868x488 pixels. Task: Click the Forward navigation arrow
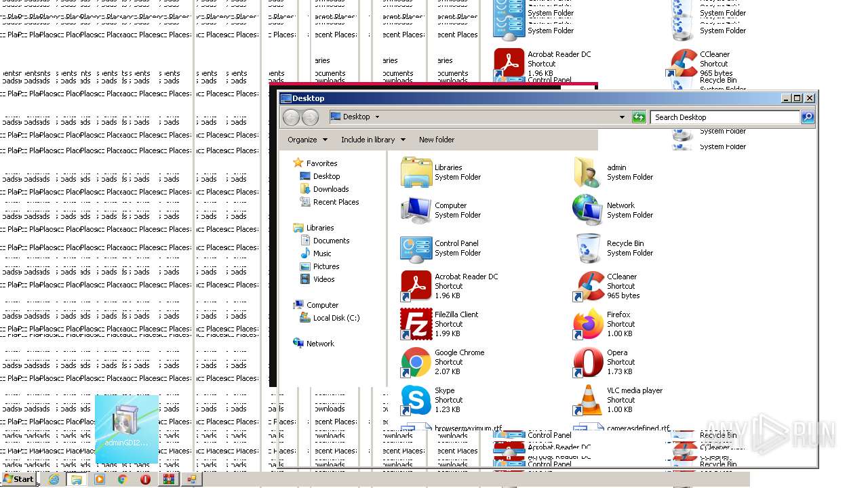coord(310,117)
